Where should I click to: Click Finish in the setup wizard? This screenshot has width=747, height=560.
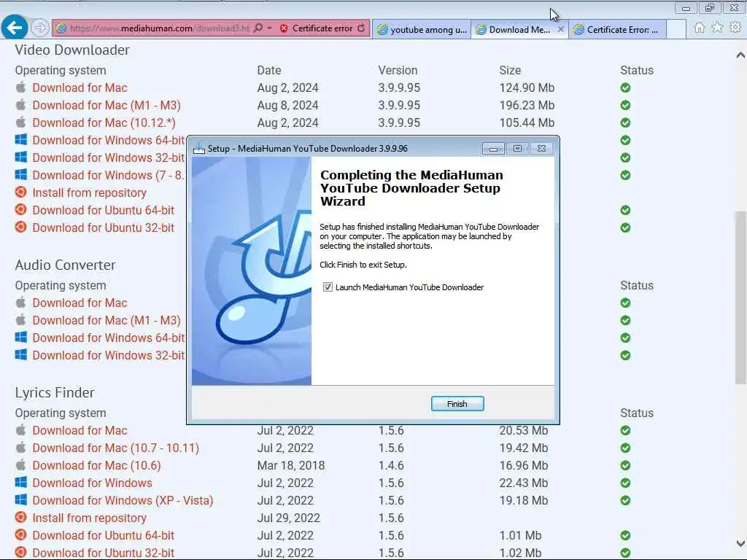point(457,404)
